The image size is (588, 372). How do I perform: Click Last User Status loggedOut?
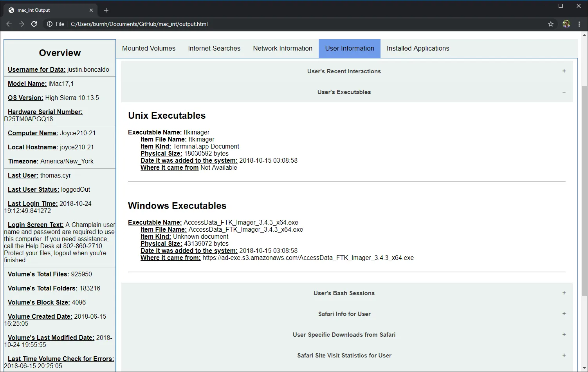tap(76, 190)
